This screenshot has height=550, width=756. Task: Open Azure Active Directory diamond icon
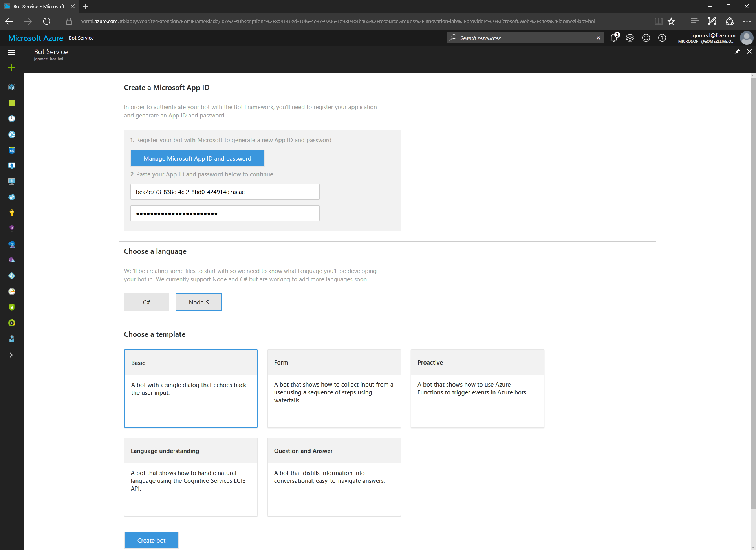[x=12, y=276]
